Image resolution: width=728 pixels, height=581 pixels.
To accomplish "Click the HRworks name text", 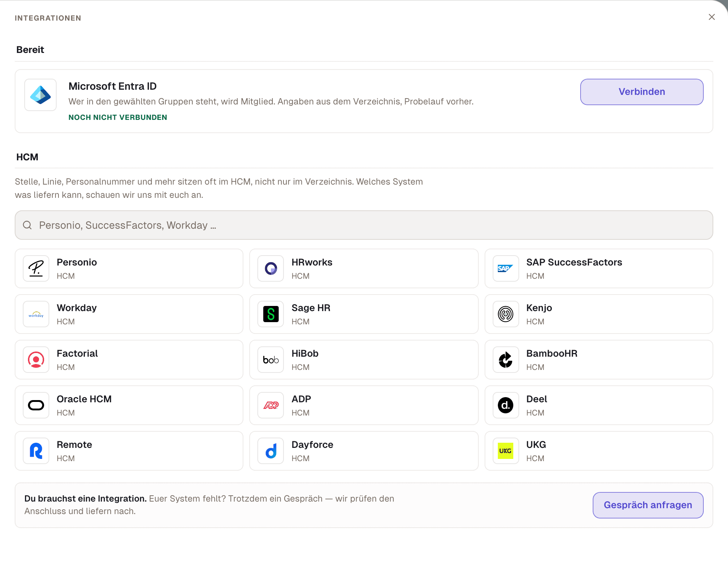I will point(312,262).
